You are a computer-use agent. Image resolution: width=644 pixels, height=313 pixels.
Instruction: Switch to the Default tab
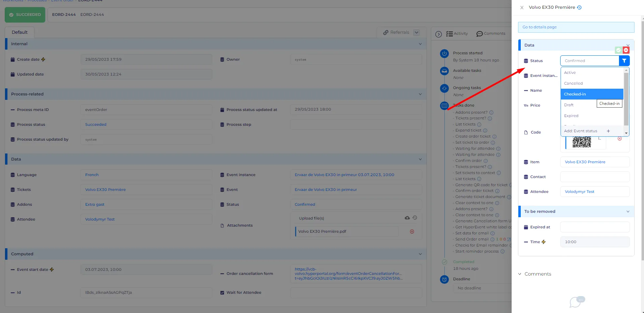[x=20, y=32]
